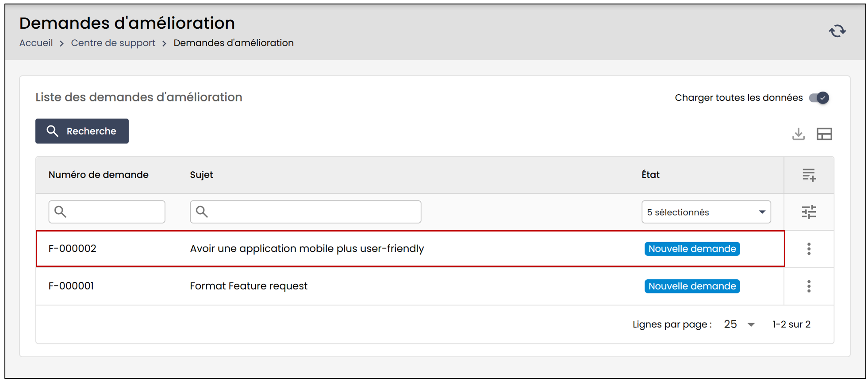Screen dimensions: 868x382
Task: Click the Sujet column header
Action: (x=201, y=175)
